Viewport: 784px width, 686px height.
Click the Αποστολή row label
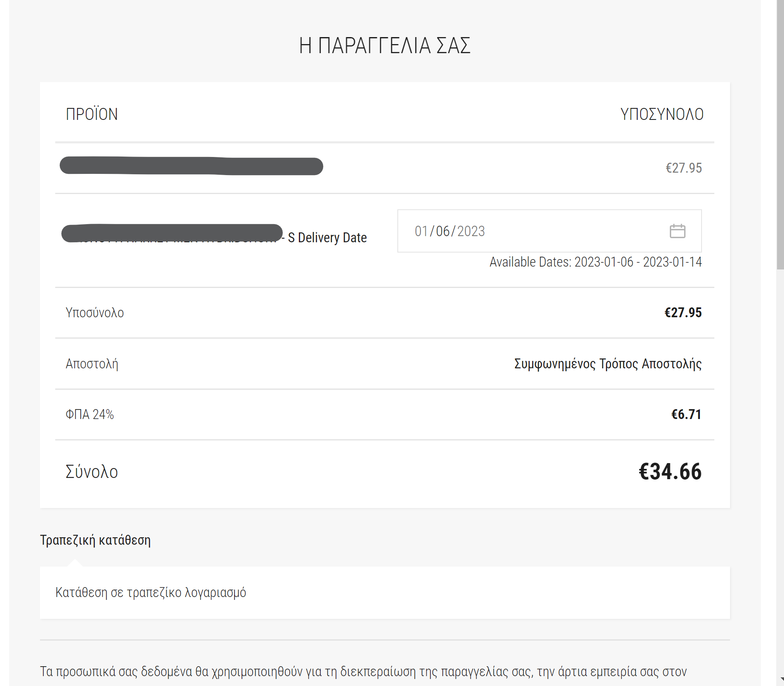point(92,364)
